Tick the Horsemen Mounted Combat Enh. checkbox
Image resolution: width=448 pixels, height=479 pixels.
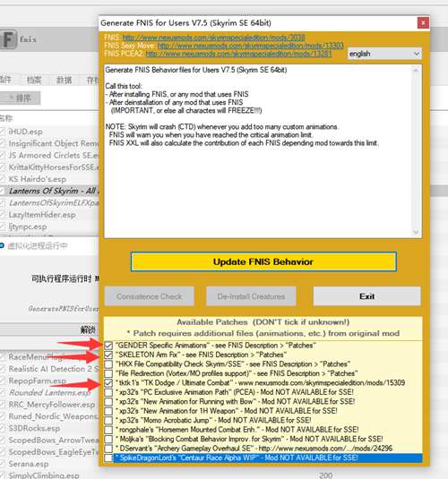pyautogui.click(x=108, y=430)
